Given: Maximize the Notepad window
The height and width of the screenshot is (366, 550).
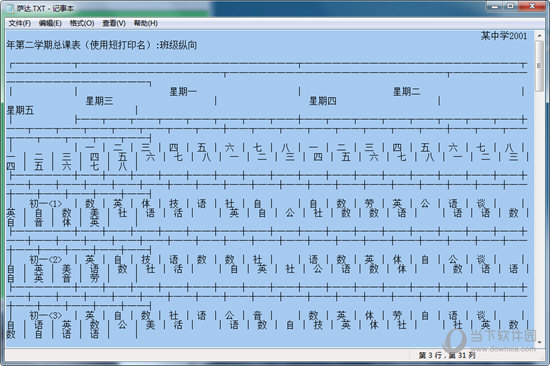Looking at the screenshot, I should click(510, 6).
